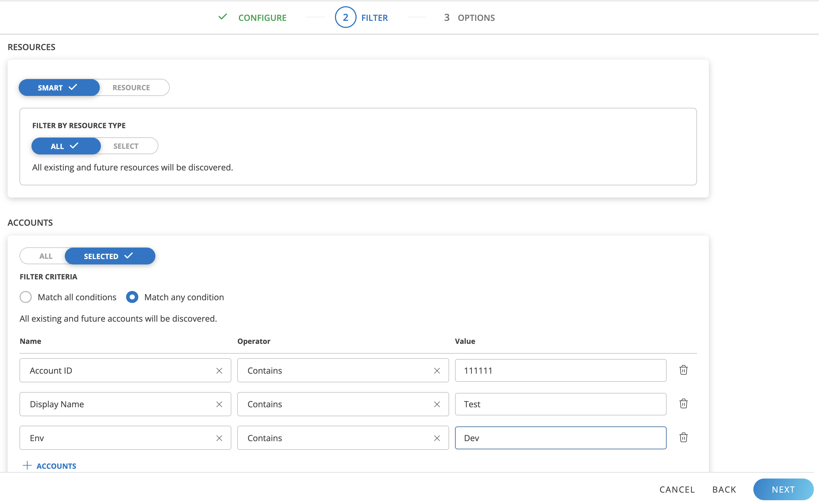Delete the Display Name filter row

click(x=683, y=404)
